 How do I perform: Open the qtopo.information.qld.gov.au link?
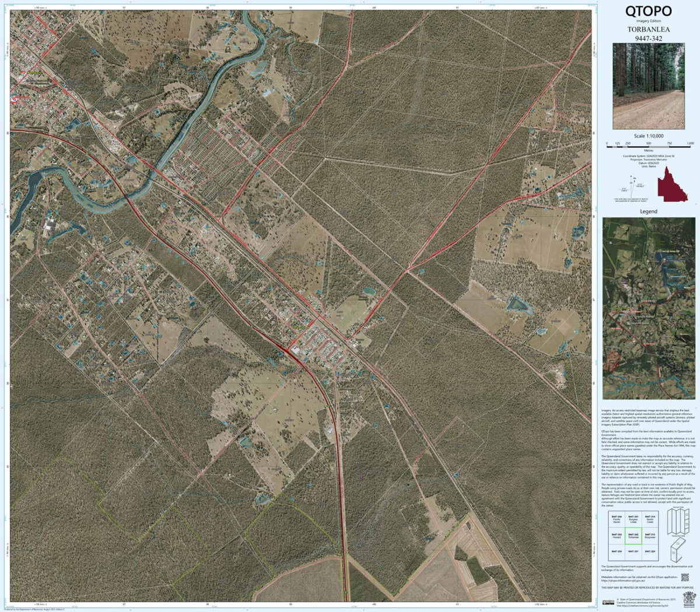623,580
